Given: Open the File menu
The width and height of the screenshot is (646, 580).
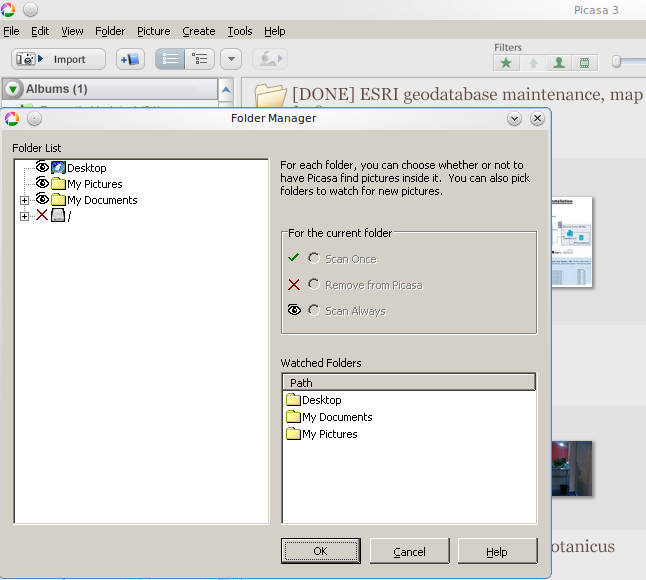Looking at the screenshot, I should point(11,31).
